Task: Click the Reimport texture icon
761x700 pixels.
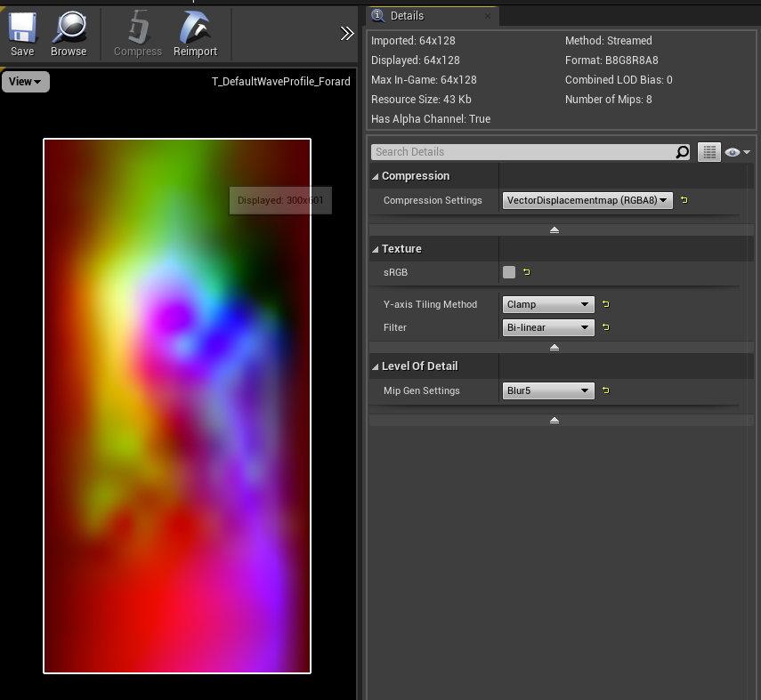Action: 195,34
